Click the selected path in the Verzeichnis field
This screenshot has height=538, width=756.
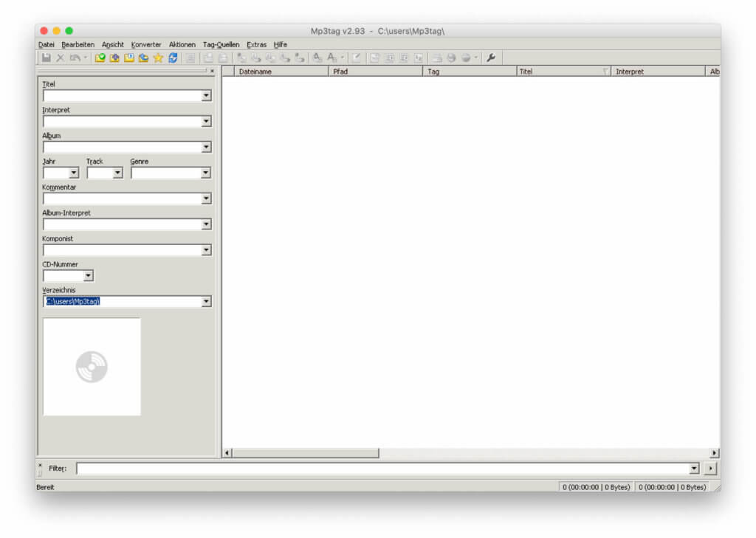(x=73, y=302)
